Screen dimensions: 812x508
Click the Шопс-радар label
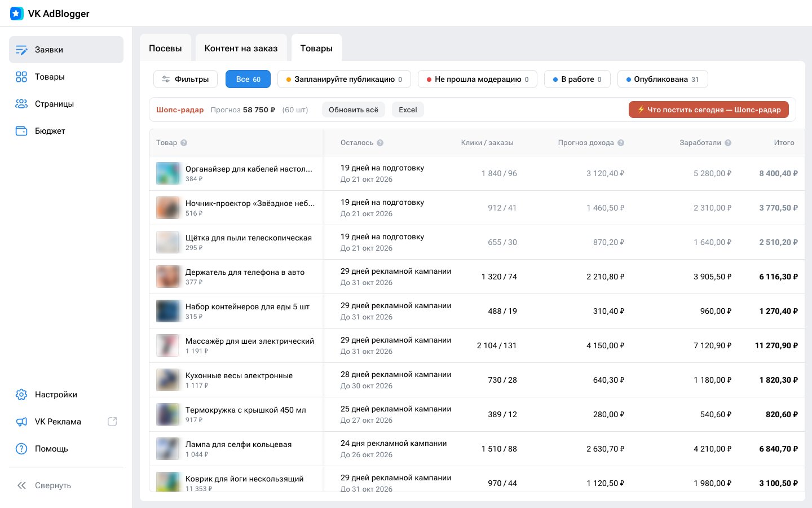tap(180, 110)
